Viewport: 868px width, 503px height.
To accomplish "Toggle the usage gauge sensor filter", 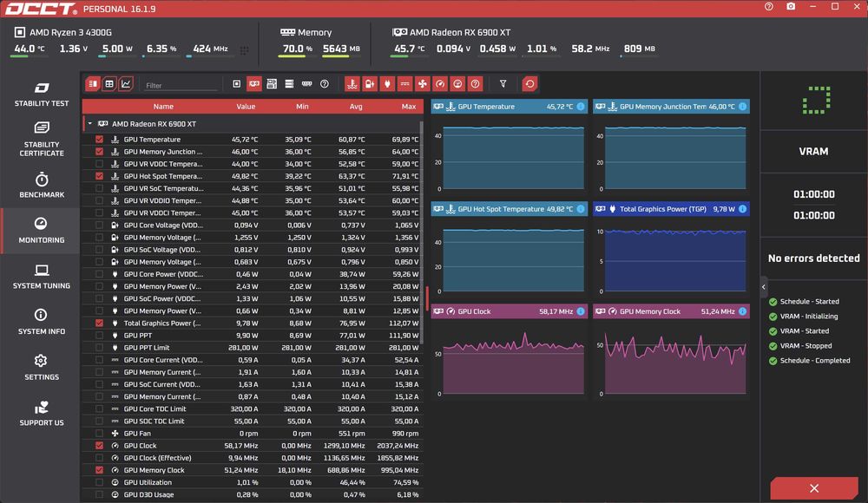I will click(x=457, y=84).
